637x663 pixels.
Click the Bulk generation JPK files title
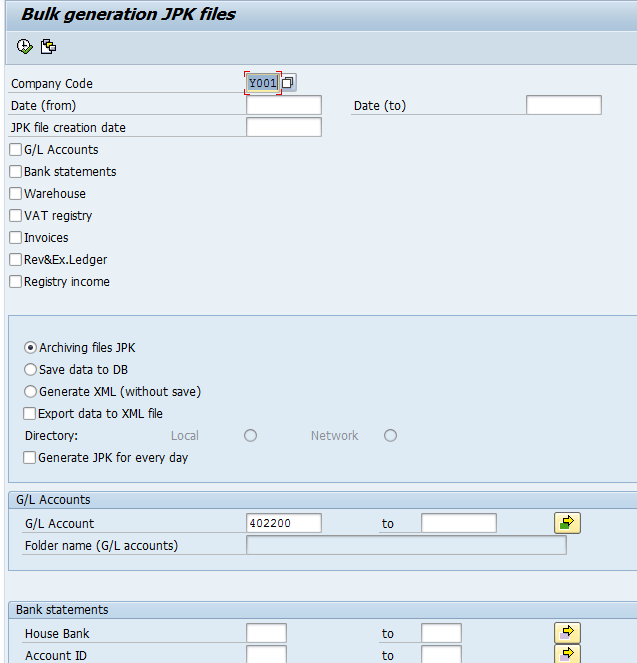[x=128, y=14]
